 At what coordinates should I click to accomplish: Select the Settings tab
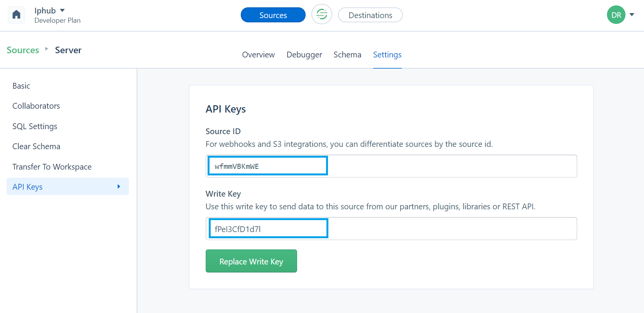coord(387,55)
